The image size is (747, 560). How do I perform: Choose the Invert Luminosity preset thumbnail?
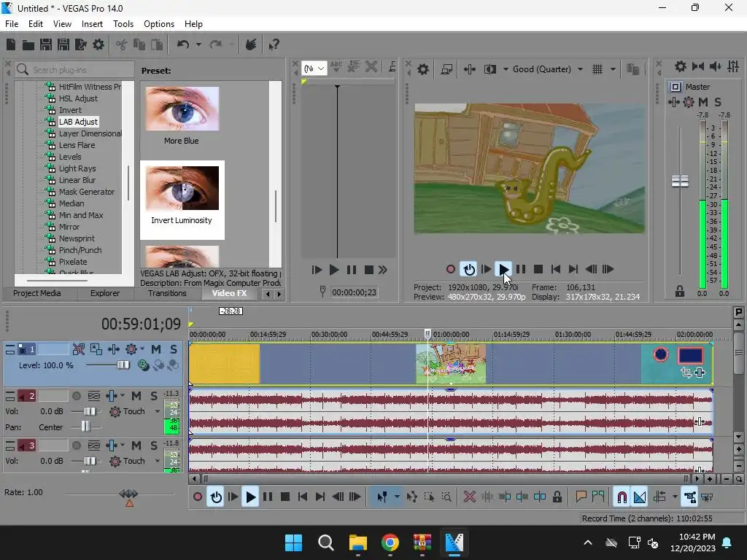182,188
